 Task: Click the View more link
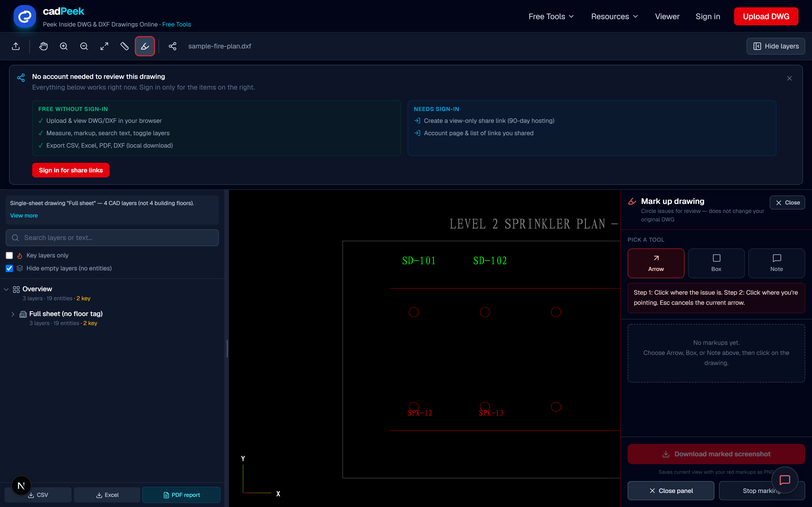[24, 215]
